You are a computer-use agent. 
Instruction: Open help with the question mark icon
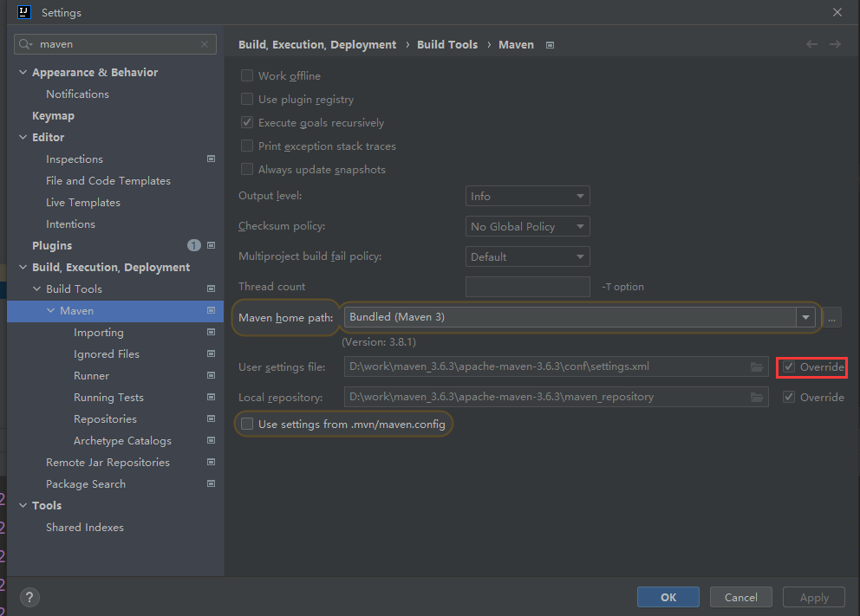pos(29,597)
